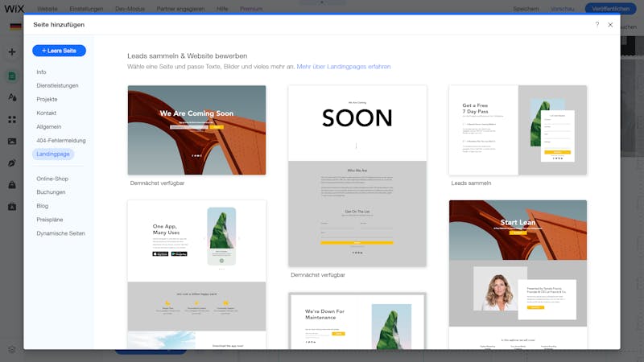Viewport: 644px width, 362px height.
Task: Click the German flag language icon
Action: tap(15, 27)
